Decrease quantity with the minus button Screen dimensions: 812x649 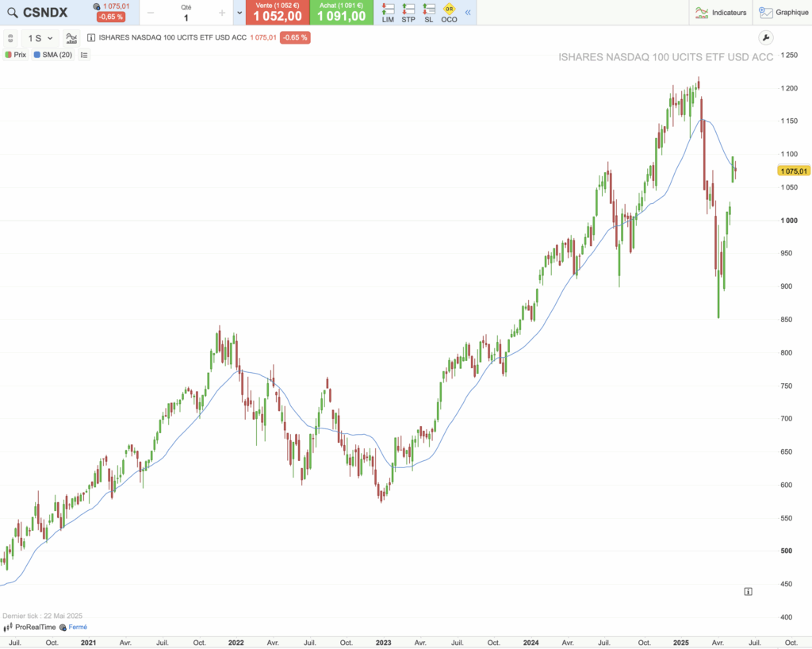(x=151, y=13)
